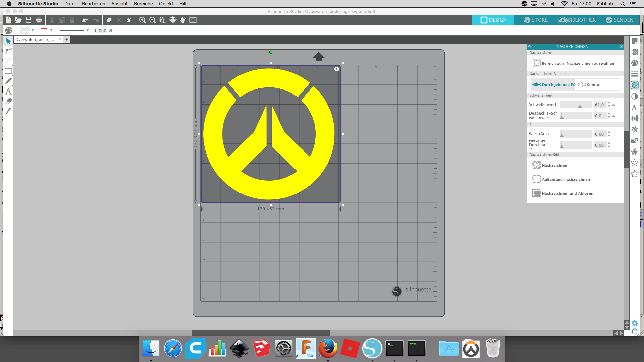644x362 pixels.
Task: Click Bereich zum Nachzeichnen auswählen
Action: [575, 63]
